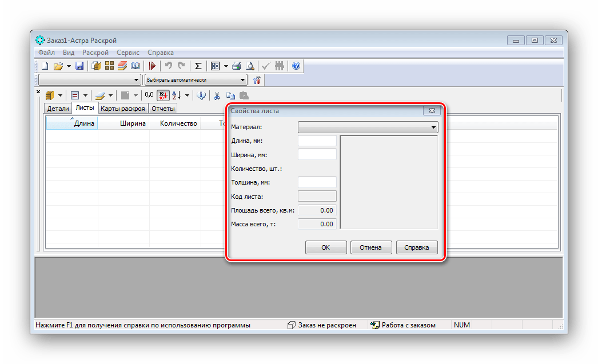
Task: Click the Длина, мм input field
Action: click(x=317, y=141)
